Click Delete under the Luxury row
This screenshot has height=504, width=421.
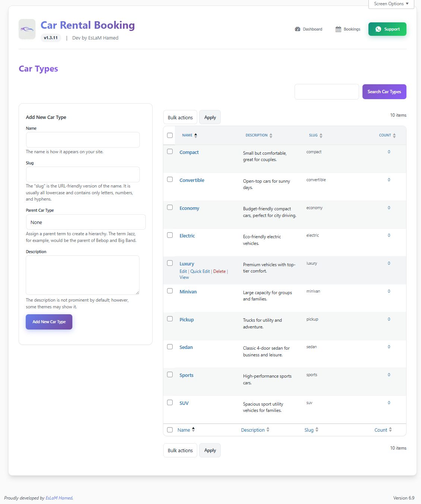coord(219,271)
